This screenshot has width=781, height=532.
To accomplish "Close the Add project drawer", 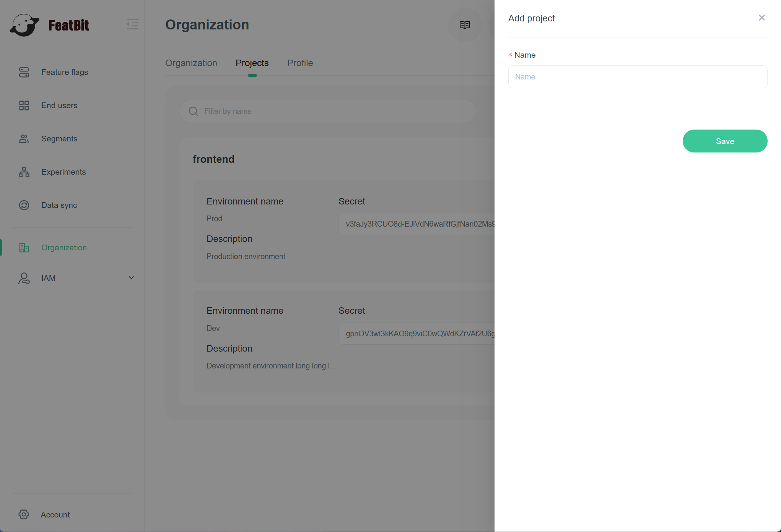I will pyautogui.click(x=761, y=18).
